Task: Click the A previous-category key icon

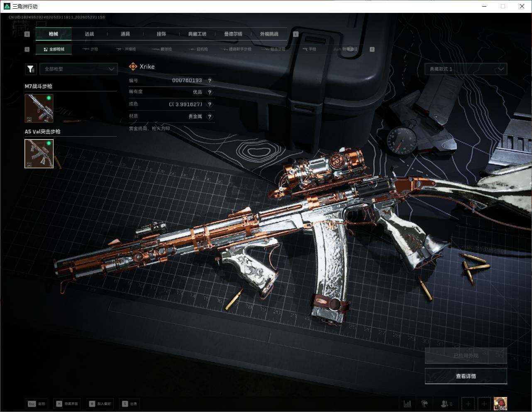Action: pos(27,49)
